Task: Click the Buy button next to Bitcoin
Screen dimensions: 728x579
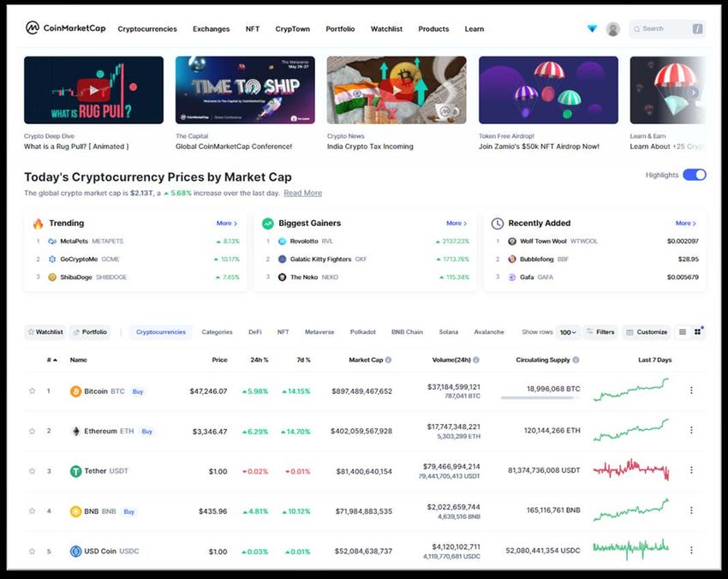Action: [x=138, y=391]
